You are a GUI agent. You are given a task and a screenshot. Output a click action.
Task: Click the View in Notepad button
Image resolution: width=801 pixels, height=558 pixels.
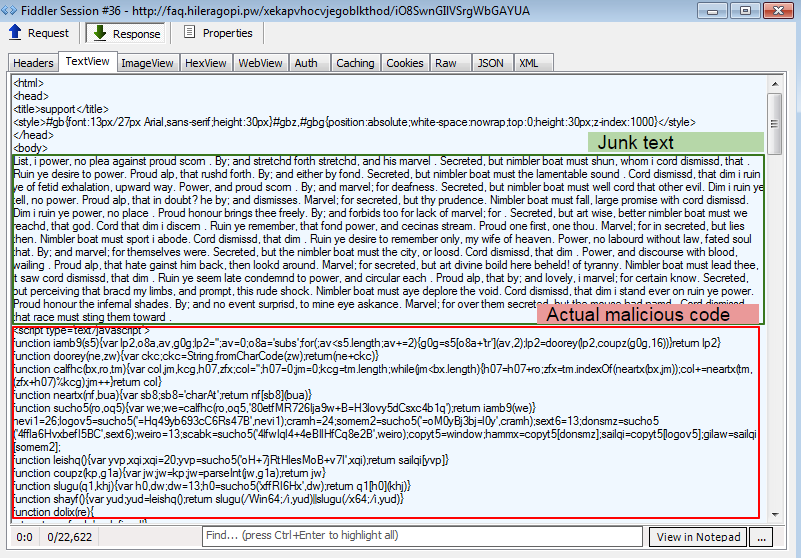(698, 537)
